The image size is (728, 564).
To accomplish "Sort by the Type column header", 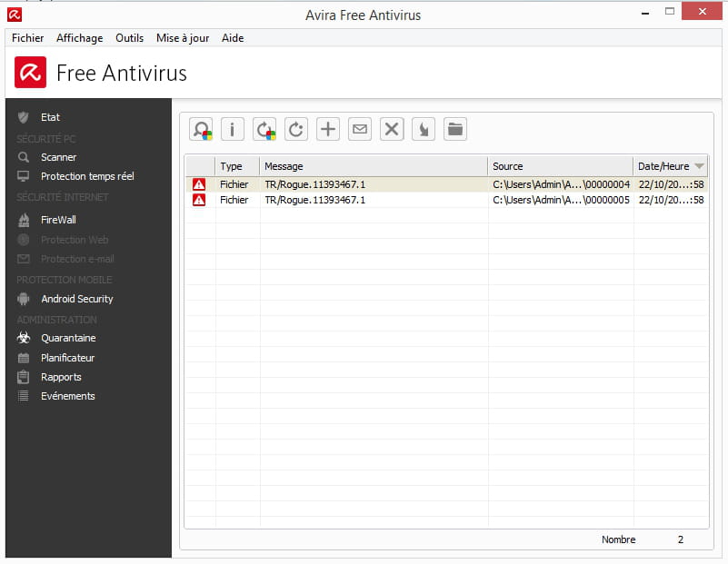I will pyautogui.click(x=237, y=166).
